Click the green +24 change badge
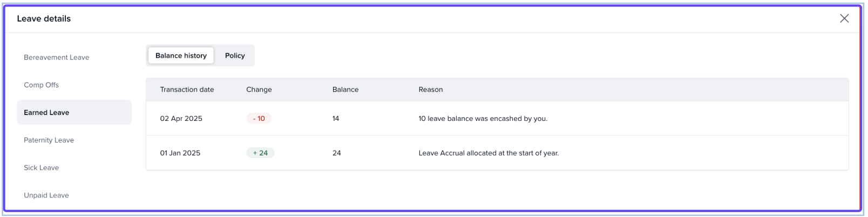868x217 pixels. [260, 153]
